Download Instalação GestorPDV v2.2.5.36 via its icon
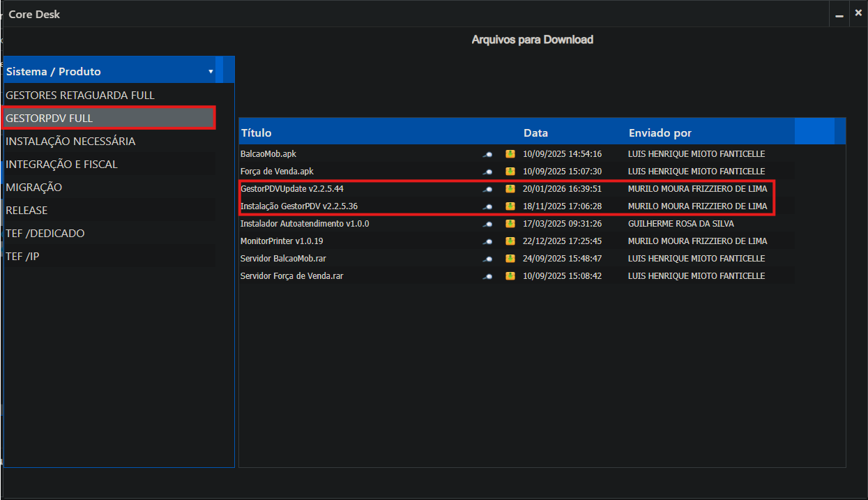Viewport: 868px width, 500px height. [x=510, y=206]
